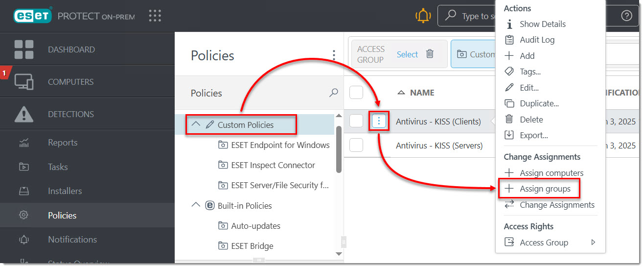Tick checkbox for Antivirus - KISS (Servers)
The height and width of the screenshot is (268, 644).
click(356, 145)
